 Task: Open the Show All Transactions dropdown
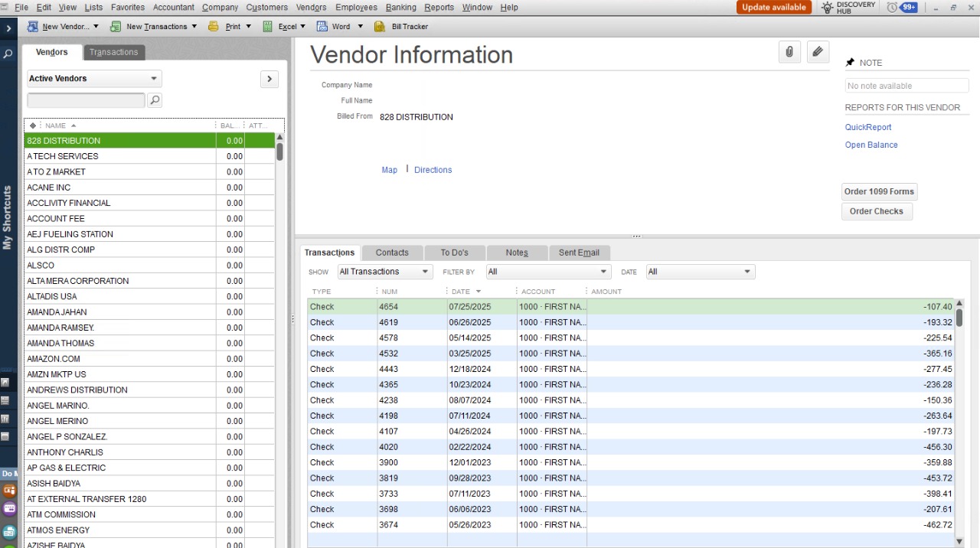[x=385, y=272]
